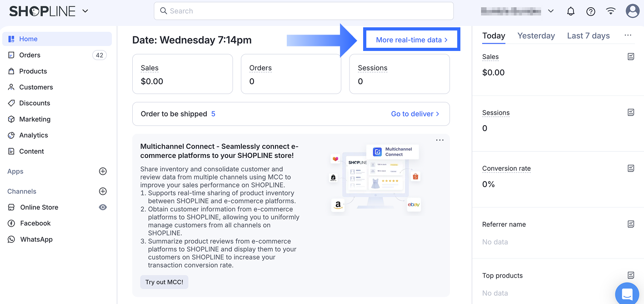
Task: Add a sales channel with plus icon
Action: click(103, 192)
